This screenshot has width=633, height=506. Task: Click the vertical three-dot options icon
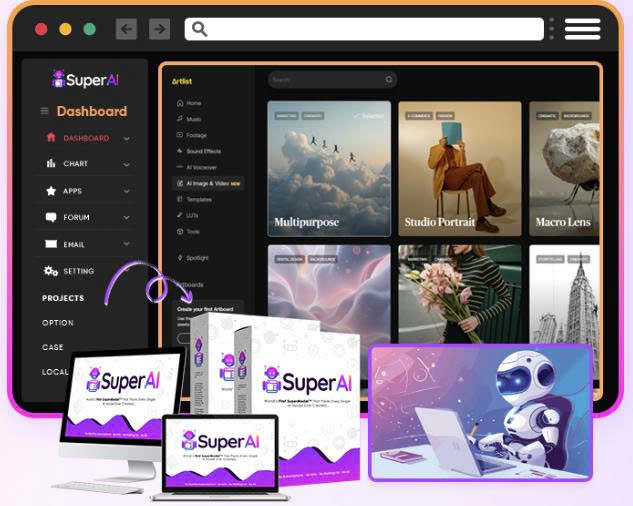coord(552,29)
